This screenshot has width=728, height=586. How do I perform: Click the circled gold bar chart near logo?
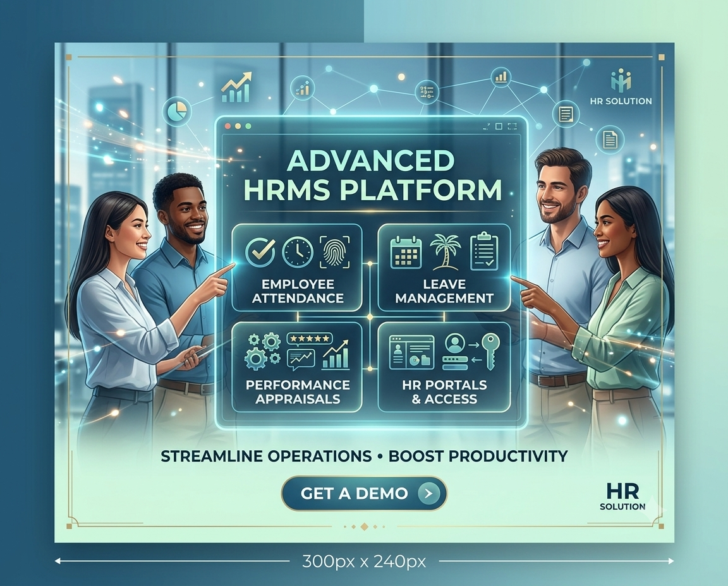[x=500, y=78]
